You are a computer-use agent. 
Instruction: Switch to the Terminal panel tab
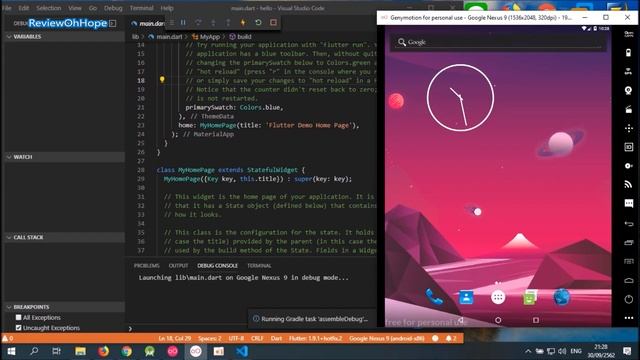pyautogui.click(x=259, y=265)
